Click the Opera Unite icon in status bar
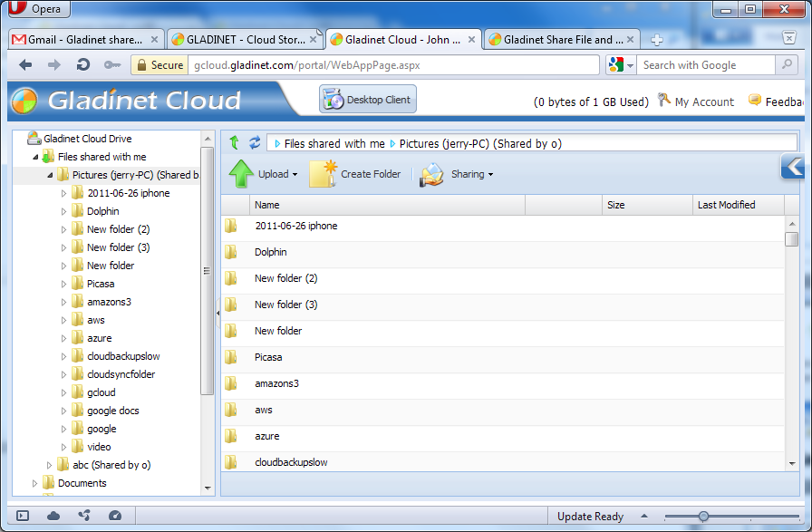This screenshot has height=532, width=812. click(x=84, y=516)
